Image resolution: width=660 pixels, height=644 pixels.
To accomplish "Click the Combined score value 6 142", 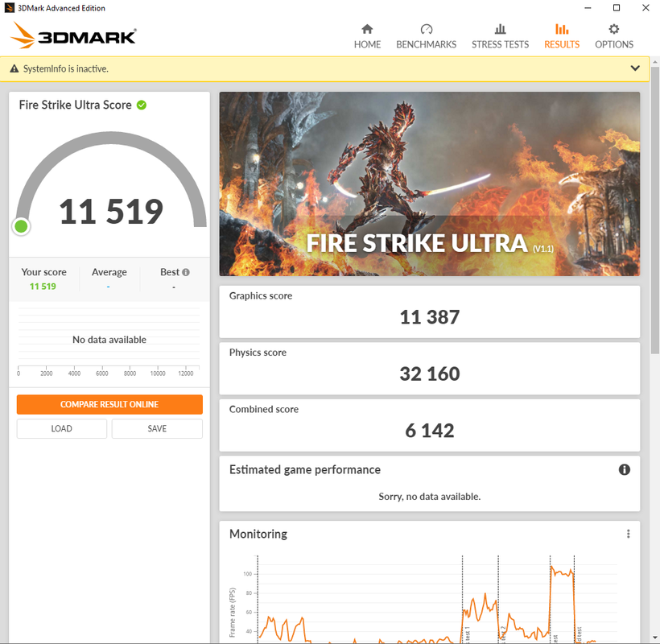I will point(429,431).
